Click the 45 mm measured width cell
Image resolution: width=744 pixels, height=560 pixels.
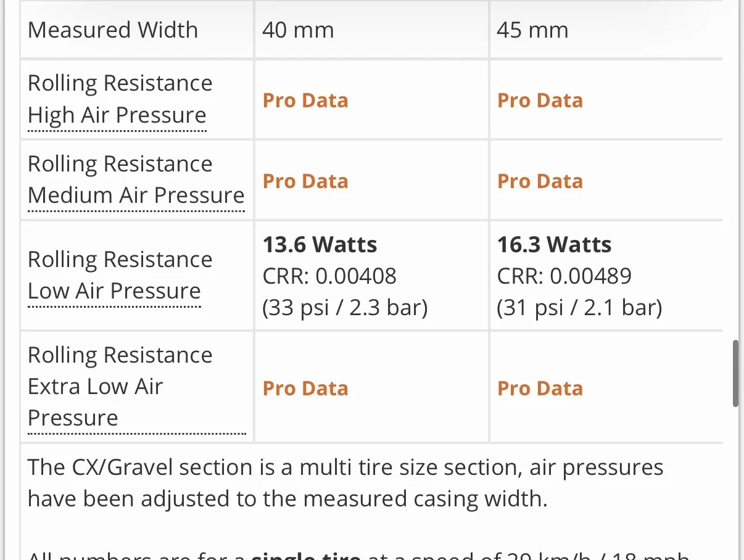point(532,30)
